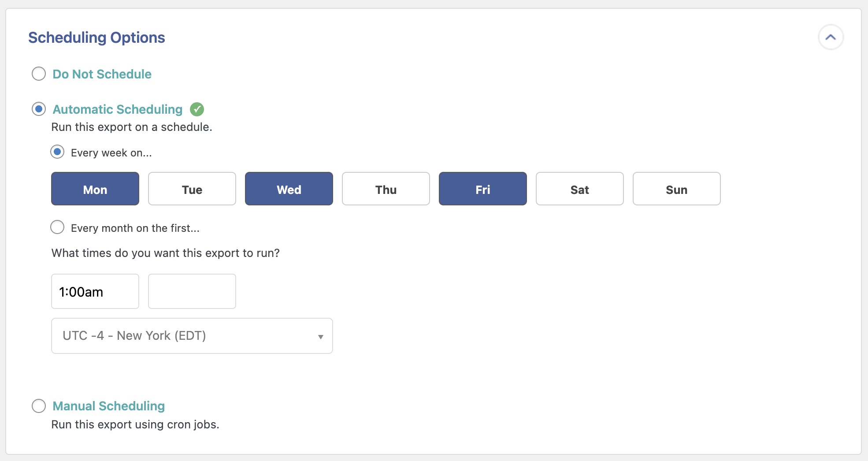Image resolution: width=868 pixels, height=461 pixels.
Task: Toggle the Mon day button
Action: pyautogui.click(x=95, y=189)
